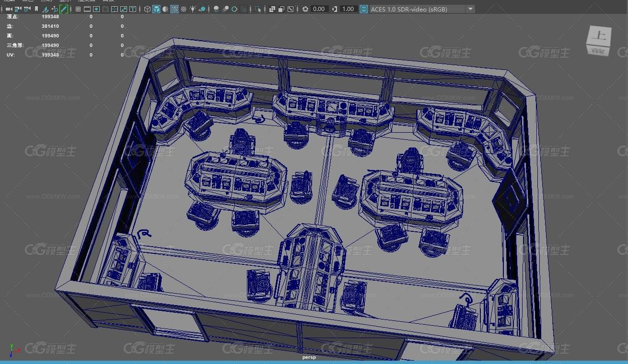Click the persp camera name label
This screenshot has height=364, width=628.
click(x=309, y=357)
